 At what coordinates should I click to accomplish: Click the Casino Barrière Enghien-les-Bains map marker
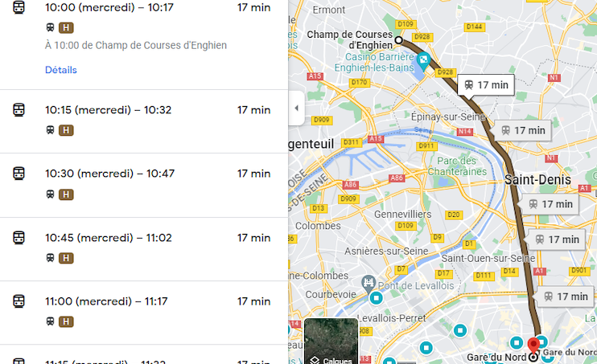click(423, 60)
